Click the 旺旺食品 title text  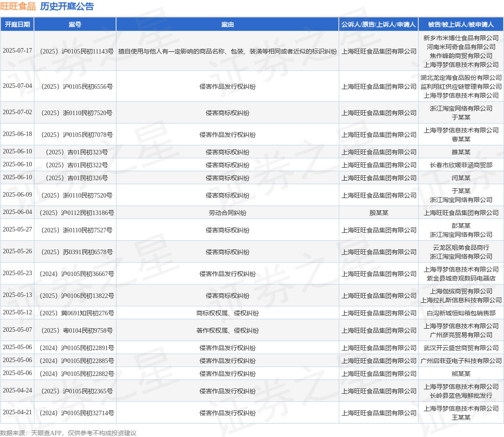18,6
